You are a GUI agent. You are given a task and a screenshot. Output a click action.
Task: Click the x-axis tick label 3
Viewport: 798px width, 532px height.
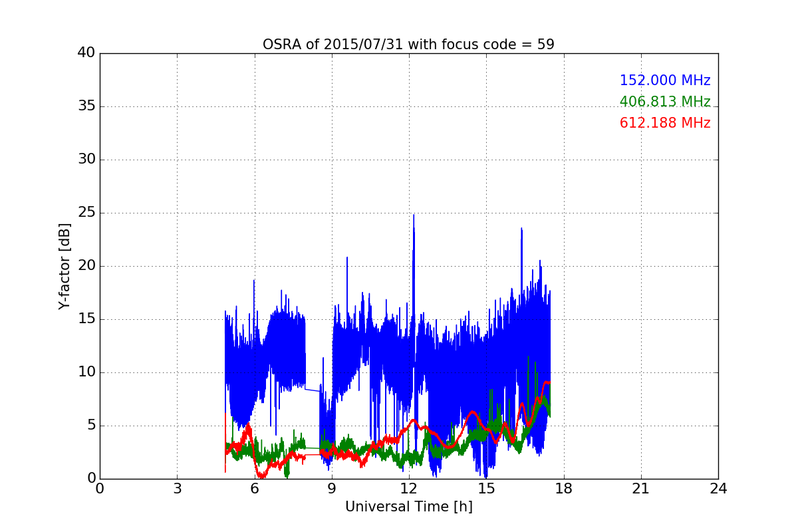click(x=177, y=489)
